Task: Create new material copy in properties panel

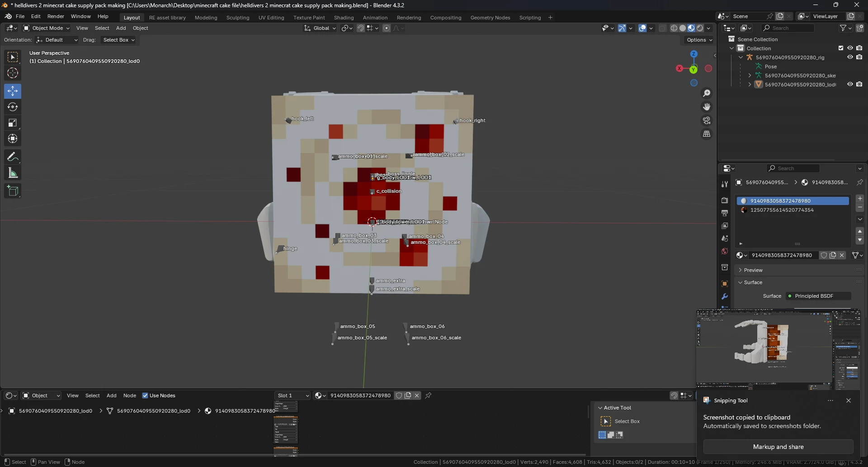Action: point(833,255)
